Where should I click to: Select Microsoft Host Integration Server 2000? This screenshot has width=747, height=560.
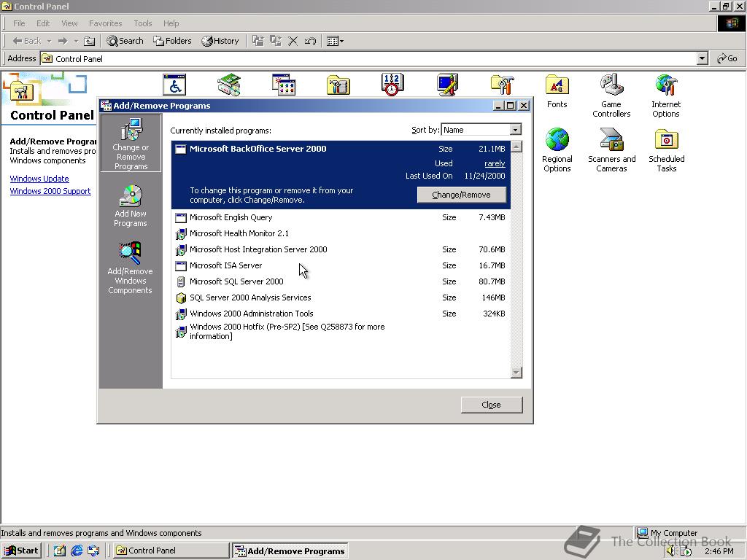[341, 249]
